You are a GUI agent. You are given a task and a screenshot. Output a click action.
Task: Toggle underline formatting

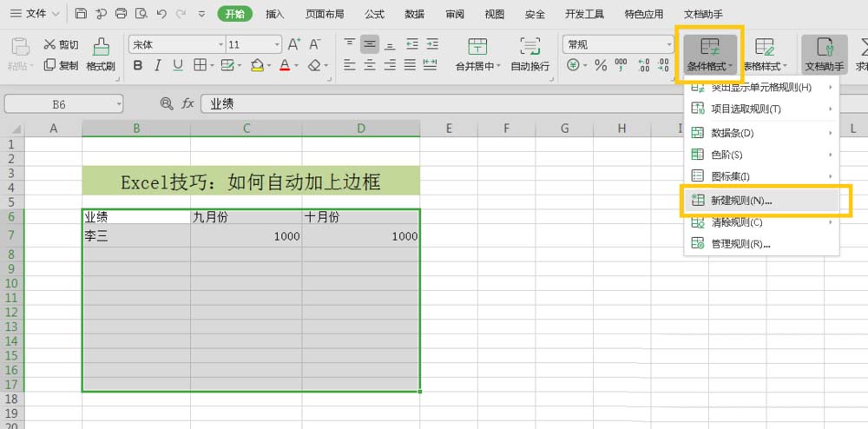tap(178, 66)
